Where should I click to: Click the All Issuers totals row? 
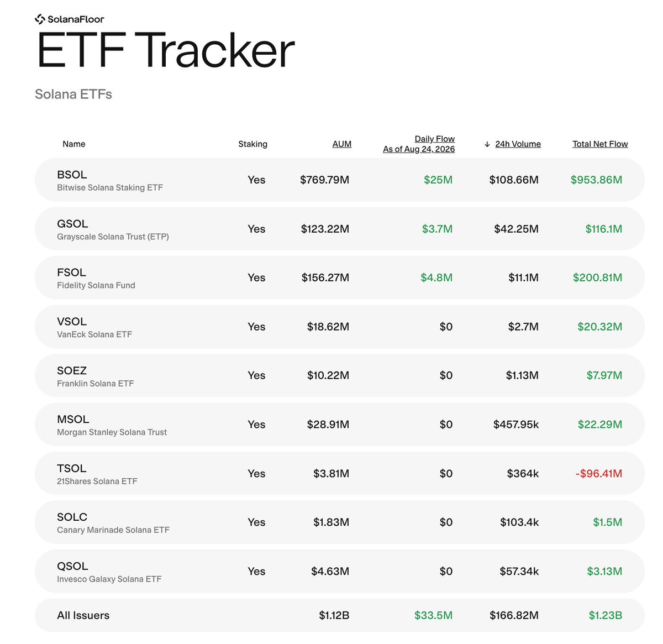339,615
